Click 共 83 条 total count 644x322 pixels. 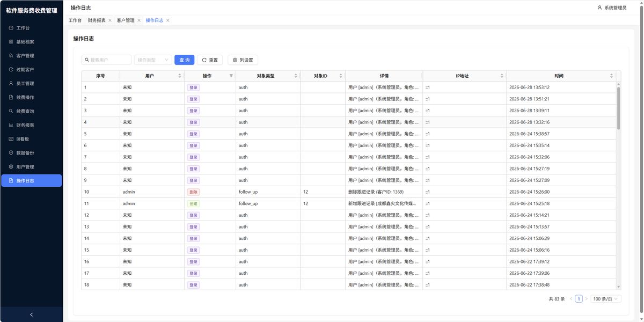(x=557, y=299)
